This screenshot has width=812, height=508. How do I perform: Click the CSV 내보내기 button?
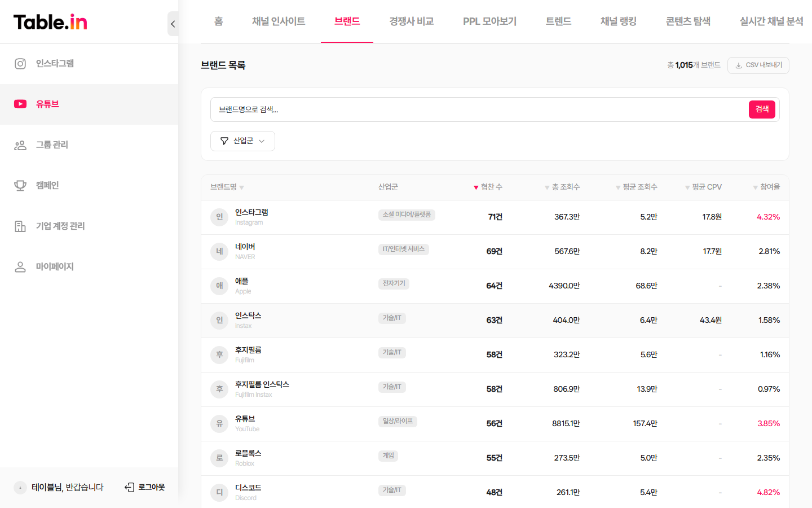(758, 65)
